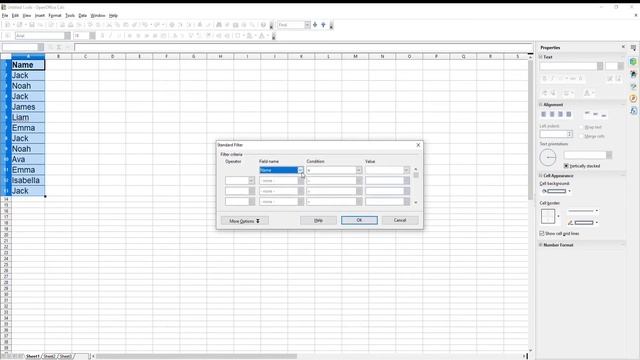Click filter criteria scrollbar down arrow
This screenshot has width=640, height=360.
coord(416,202)
